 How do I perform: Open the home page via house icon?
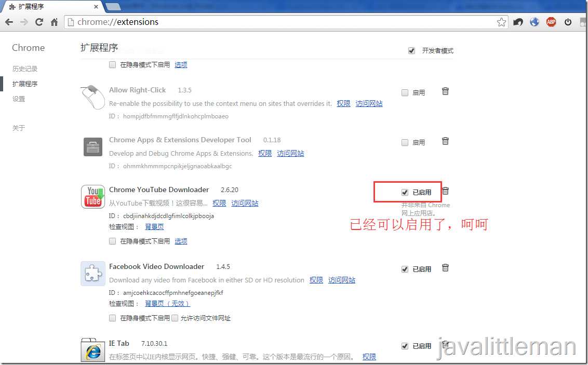point(55,22)
